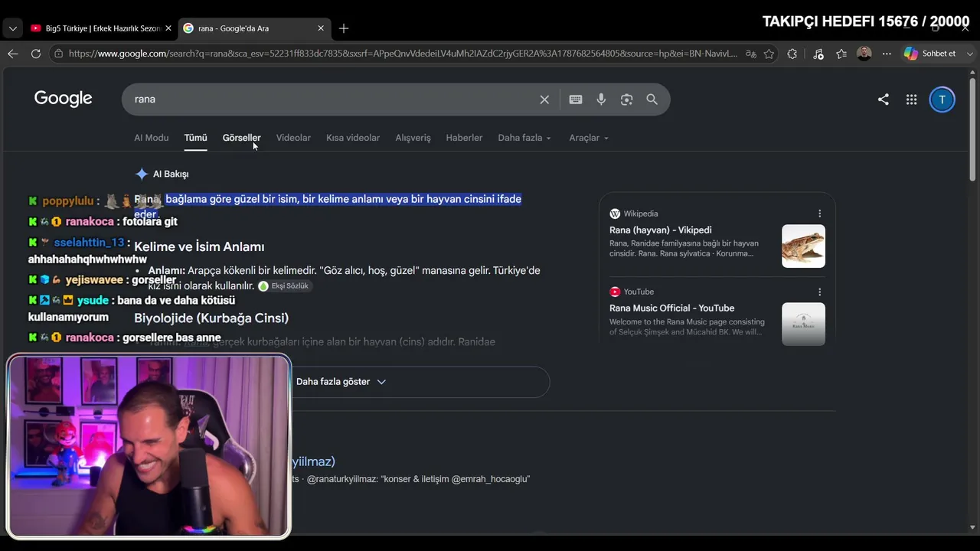The height and width of the screenshot is (551, 980).
Task: Go back using the browser back arrow
Action: [x=13, y=54]
